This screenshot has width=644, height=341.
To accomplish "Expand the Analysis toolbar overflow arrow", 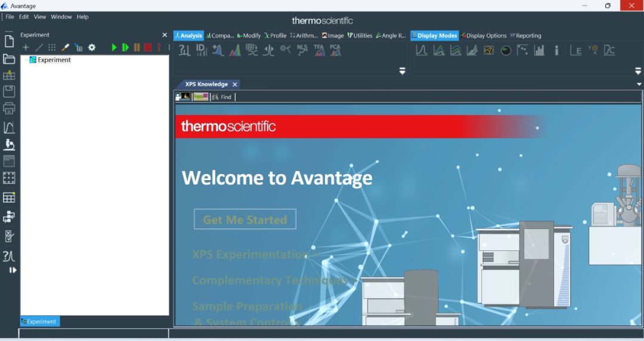I will [402, 71].
